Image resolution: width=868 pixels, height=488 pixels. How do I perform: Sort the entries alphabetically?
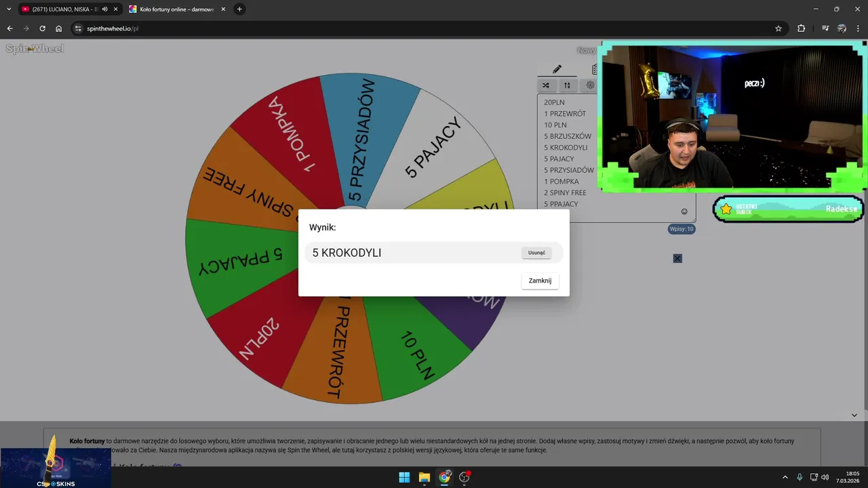pyautogui.click(x=567, y=85)
